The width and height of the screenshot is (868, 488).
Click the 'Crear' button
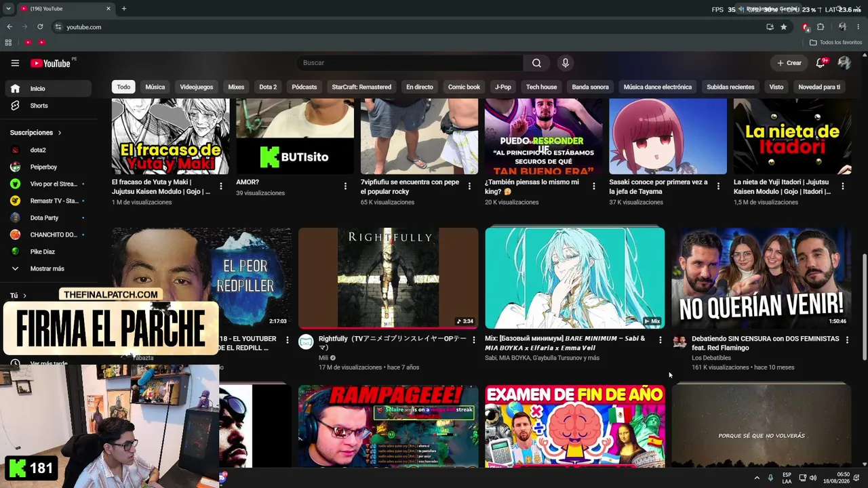[789, 63]
